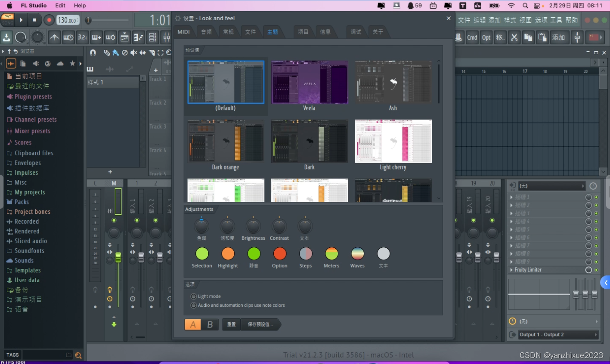This screenshot has height=364, width=610.
Task: Switch to the MIDI settings tab
Action: tap(184, 32)
